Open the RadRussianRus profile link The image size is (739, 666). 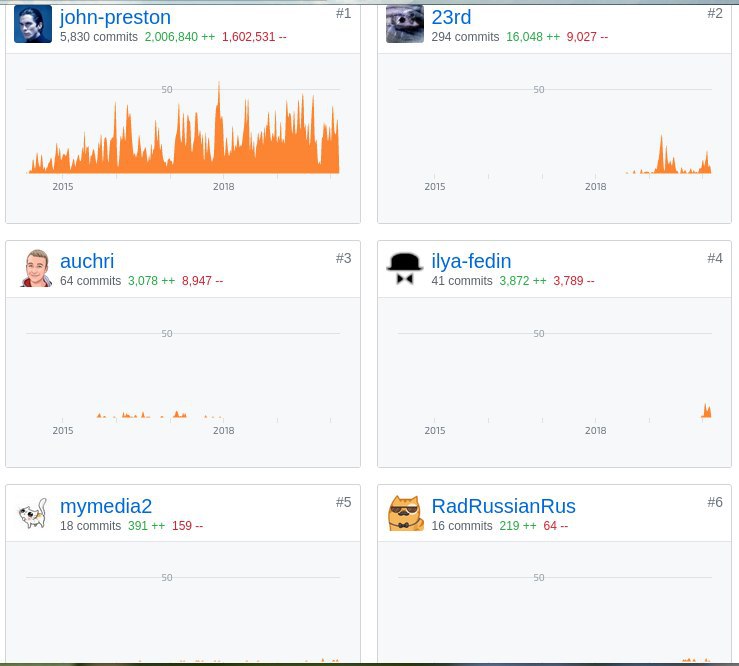503,506
